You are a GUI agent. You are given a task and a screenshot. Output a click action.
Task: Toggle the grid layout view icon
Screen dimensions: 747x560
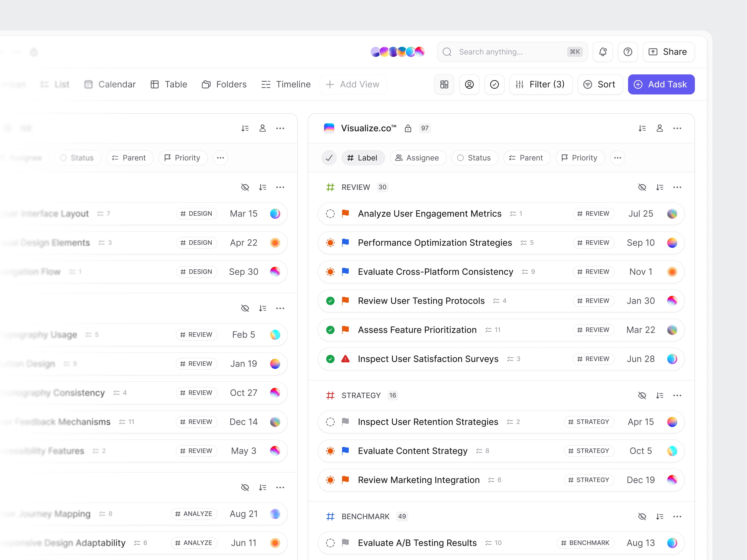pos(444,84)
